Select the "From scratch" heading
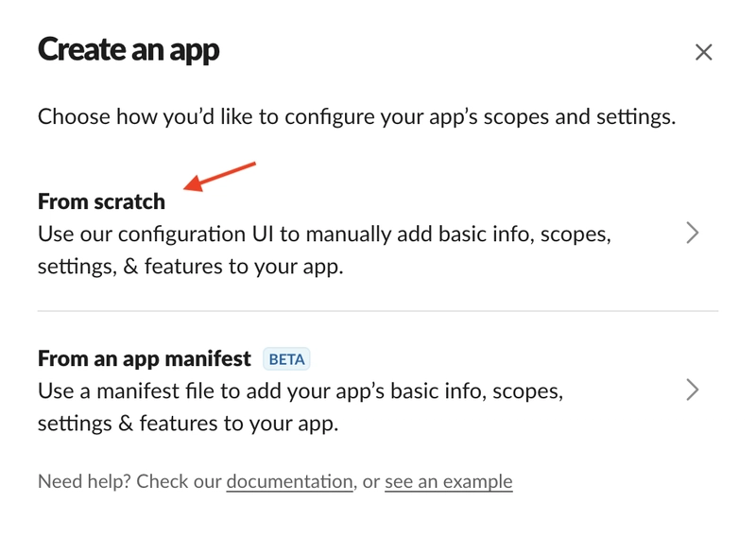Image resolution: width=756 pixels, height=537 pixels. pyautogui.click(x=101, y=201)
